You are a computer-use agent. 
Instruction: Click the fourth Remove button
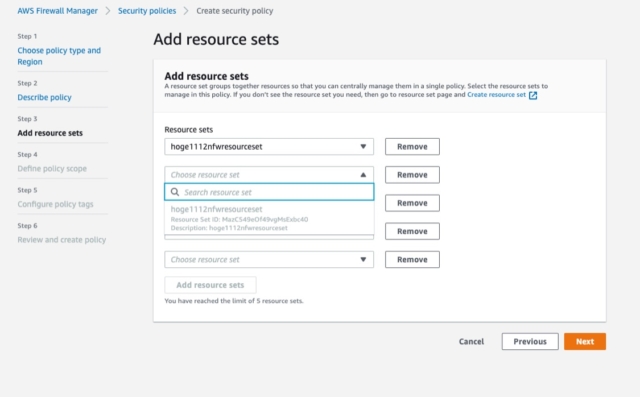[412, 231]
